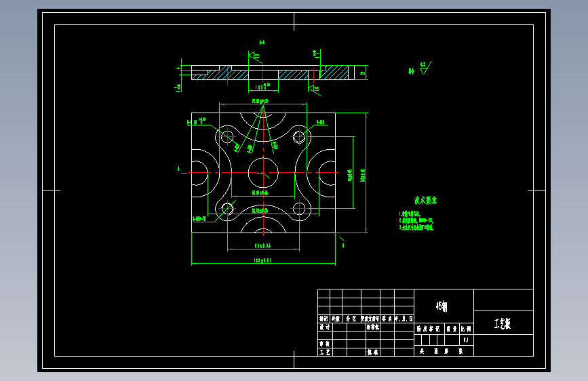This screenshot has height=381, width=588.
Task: Select the 45钢 material label in title block
Action: [x=442, y=306]
